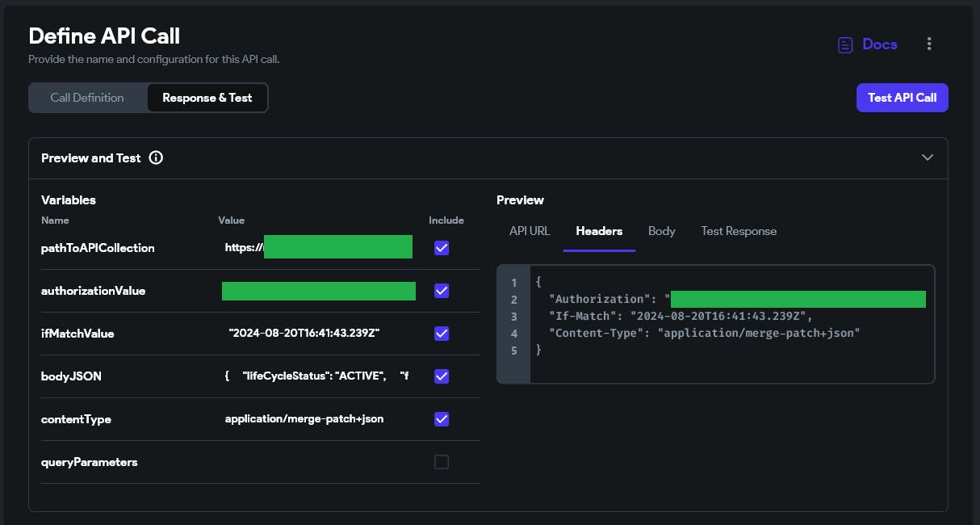
Task: Click the Preview and Test info icon
Action: [x=156, y=158]
